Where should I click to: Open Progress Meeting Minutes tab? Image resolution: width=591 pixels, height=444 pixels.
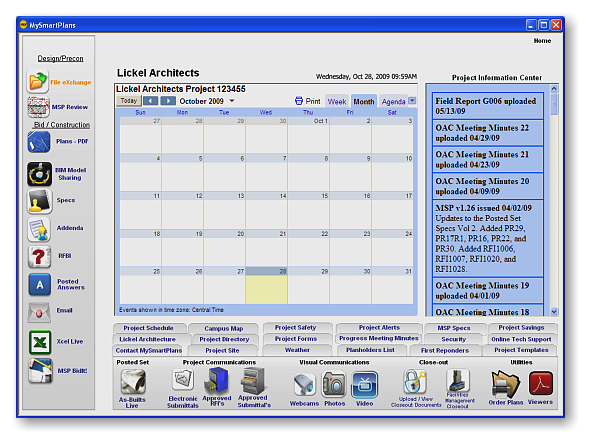pos(379,338)
